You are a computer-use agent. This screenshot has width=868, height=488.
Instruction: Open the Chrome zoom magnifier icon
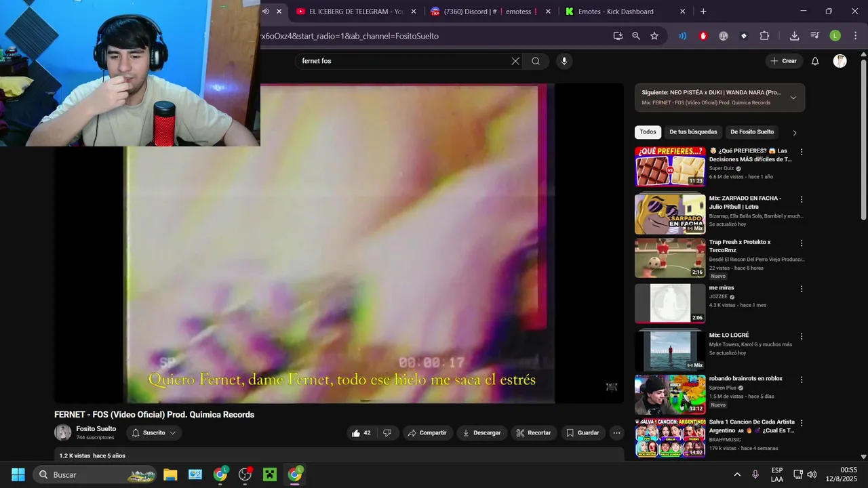(x=636, y=36)
